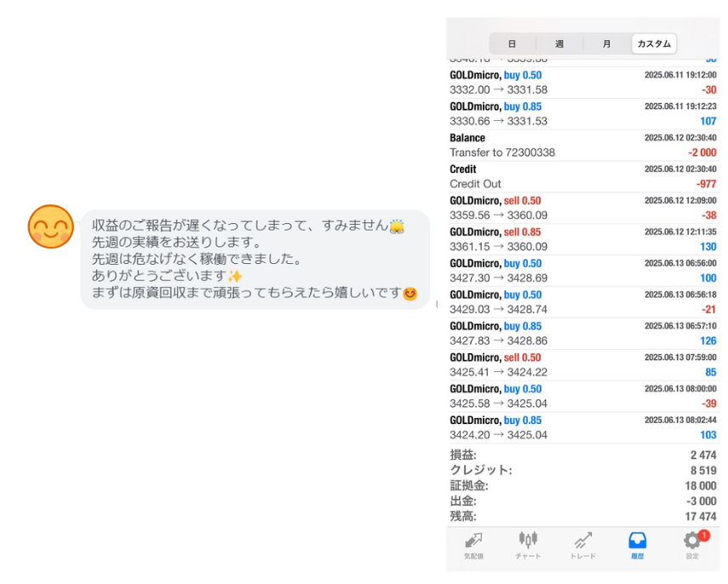Open the buy 0.85 trade at 3427.83
This screenshot has width=728, height=584.
point(582,334)
